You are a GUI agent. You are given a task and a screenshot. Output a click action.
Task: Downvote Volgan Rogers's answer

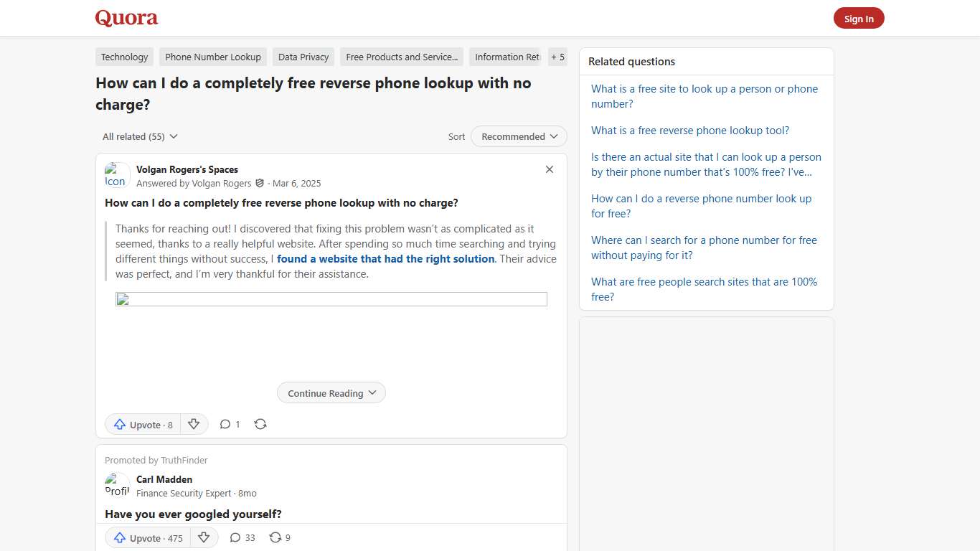pos(194,424)
